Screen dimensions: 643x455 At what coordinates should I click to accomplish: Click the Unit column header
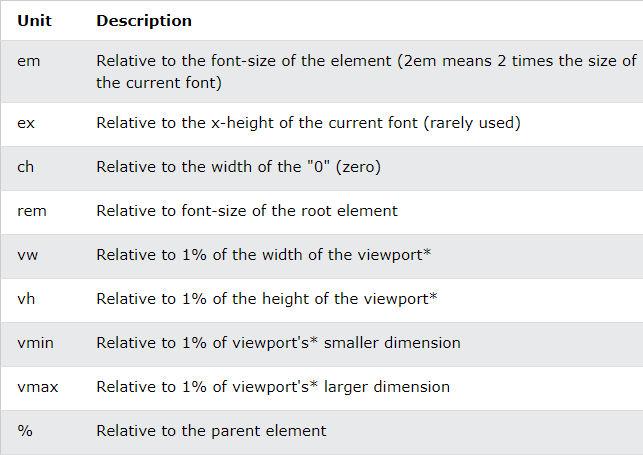[x=34, y=20]
